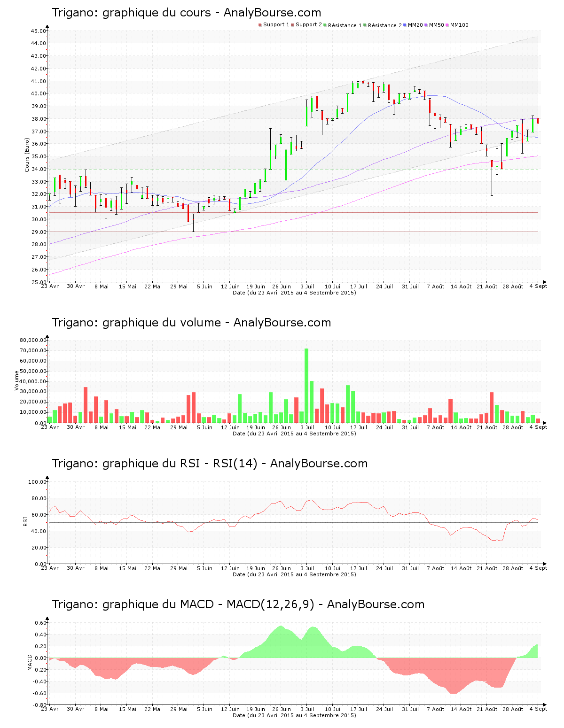564x728 pixels.
Task: Select the 'MM20' legend label
Action: tap(415, 25)
